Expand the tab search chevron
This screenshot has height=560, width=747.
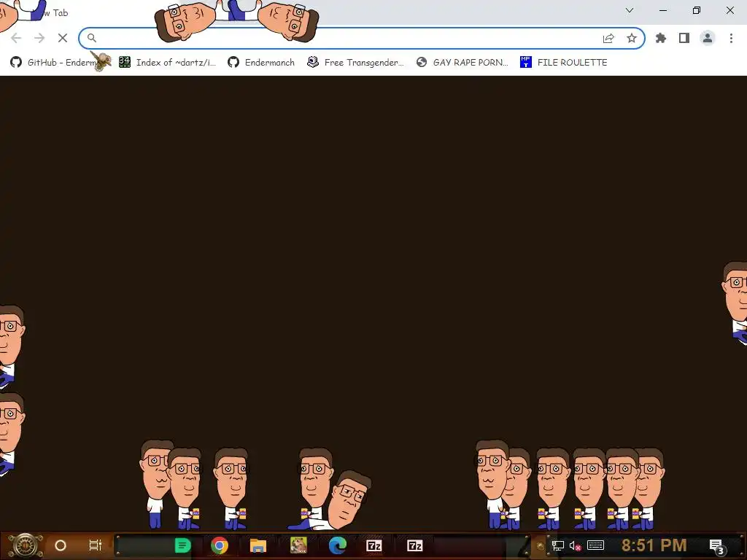(x=630, y=10)
